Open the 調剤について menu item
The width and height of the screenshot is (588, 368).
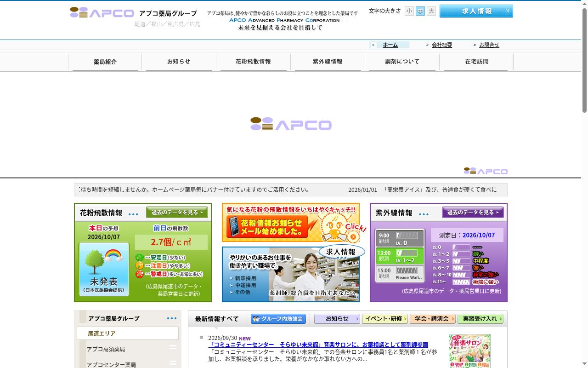(x=402, y=62)
